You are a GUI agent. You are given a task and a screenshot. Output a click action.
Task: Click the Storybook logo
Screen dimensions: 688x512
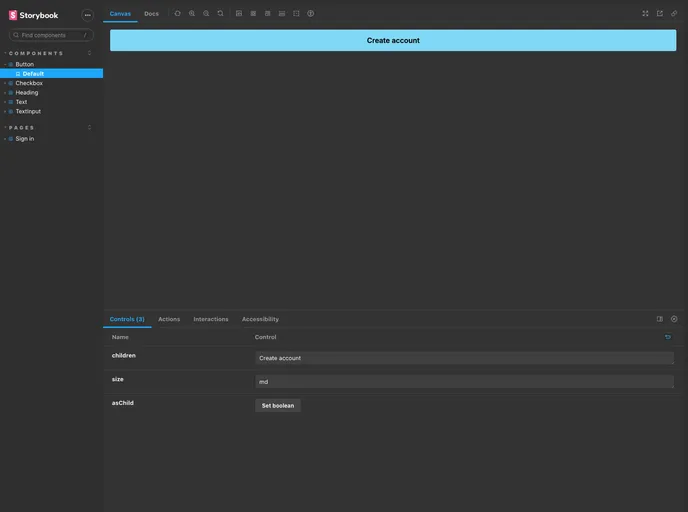(33, 15)
